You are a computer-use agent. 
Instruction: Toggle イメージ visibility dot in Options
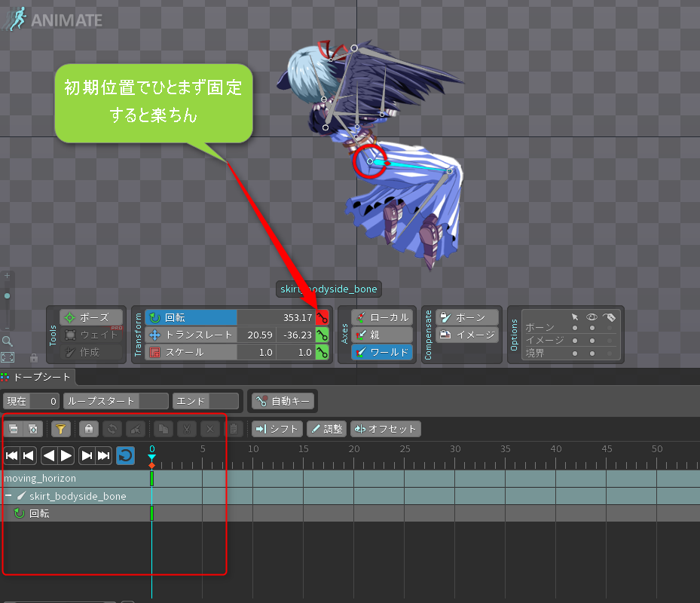pyautogui.click(x=592, y=341)
